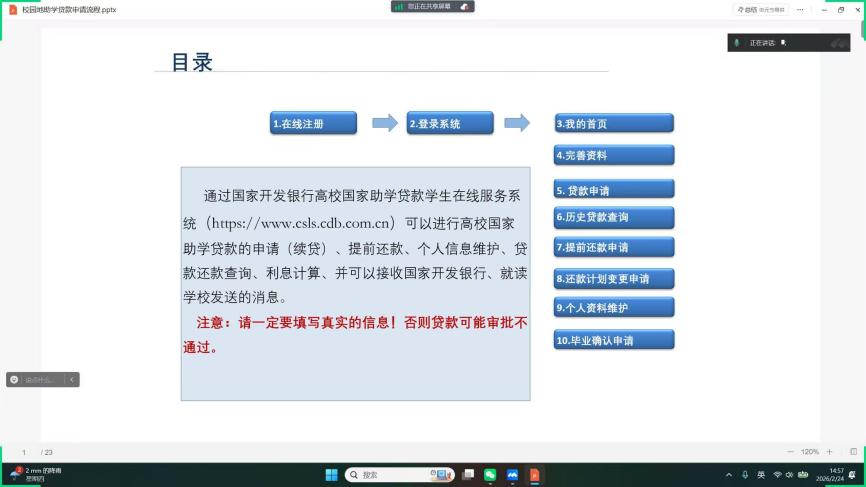Collapse the floating side panel chevron
The image size is (866, 487).
72,380
